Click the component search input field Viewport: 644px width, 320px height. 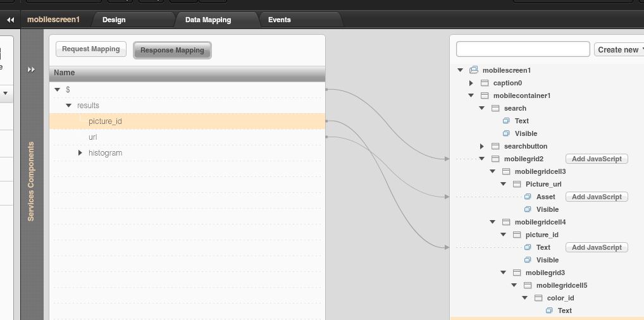pos(523,49)
